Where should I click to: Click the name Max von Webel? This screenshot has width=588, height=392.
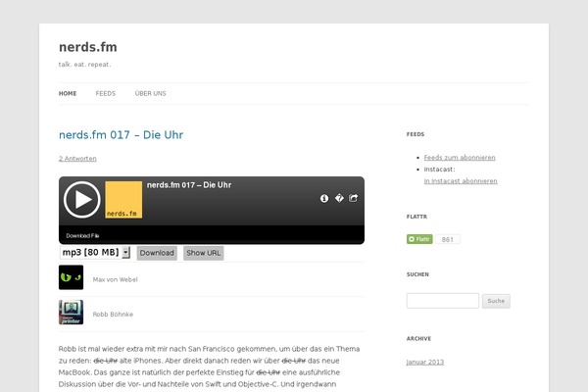pyautogui.click(x=115, y=279)
